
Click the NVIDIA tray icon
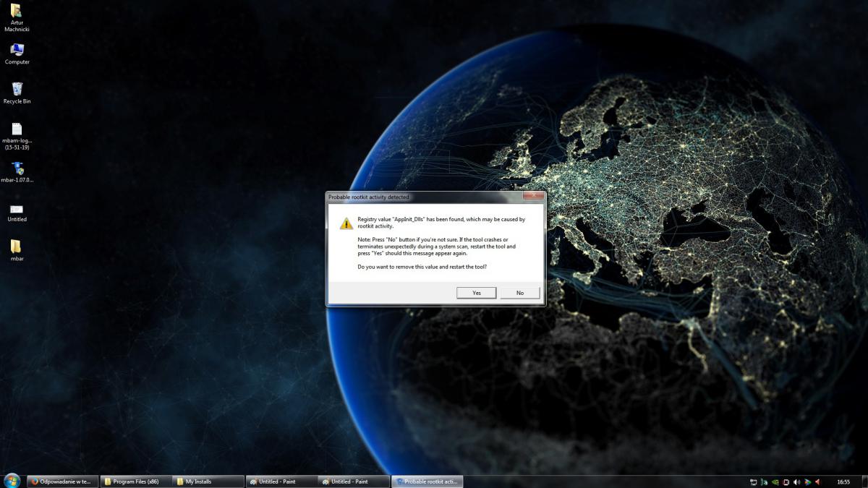(775, 482)
